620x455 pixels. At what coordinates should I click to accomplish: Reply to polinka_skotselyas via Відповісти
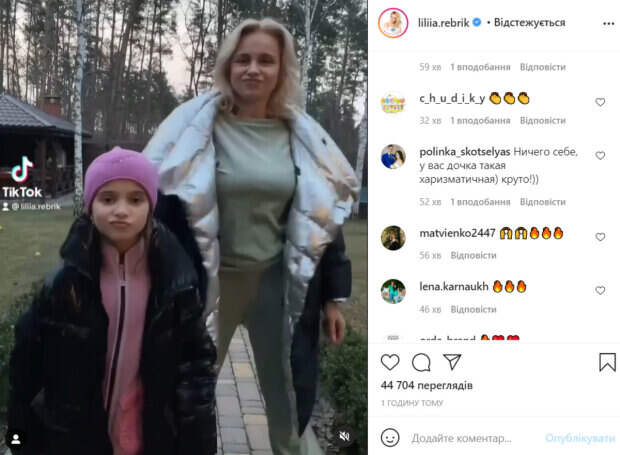(542, 202)
